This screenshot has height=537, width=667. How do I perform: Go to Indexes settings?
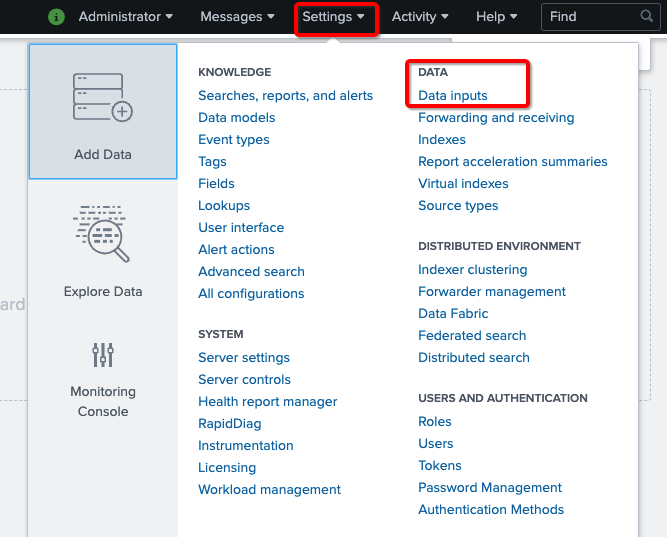pos(442,140)
